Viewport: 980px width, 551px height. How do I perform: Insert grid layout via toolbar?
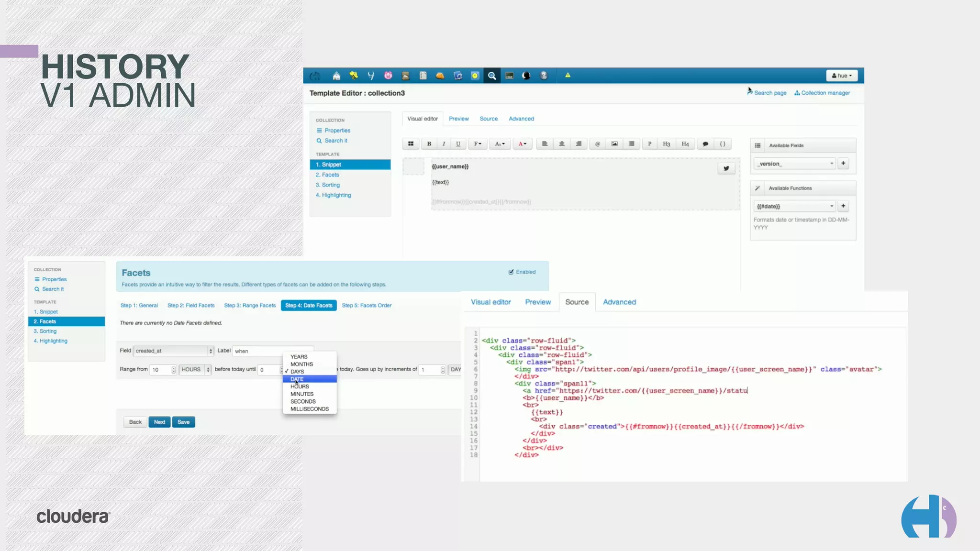(x=411, y=144)
